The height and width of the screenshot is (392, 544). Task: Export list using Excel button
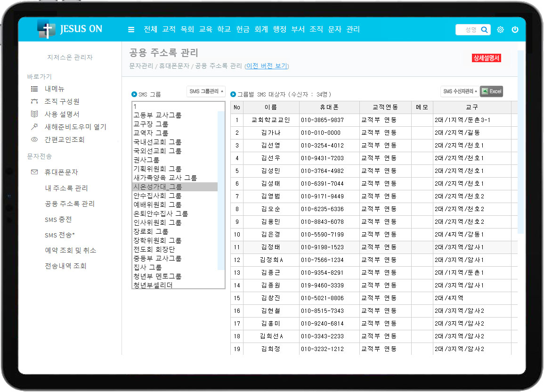point(491,91)
